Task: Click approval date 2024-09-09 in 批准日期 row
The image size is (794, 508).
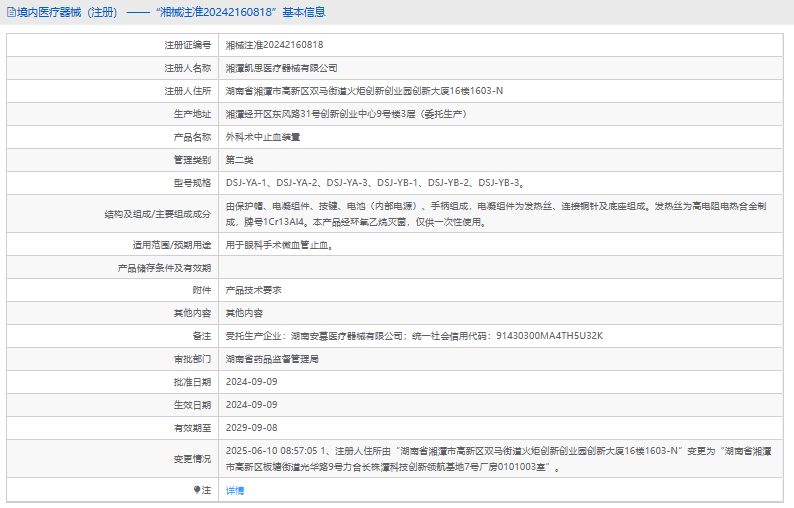Action: (x=252, y=382)
